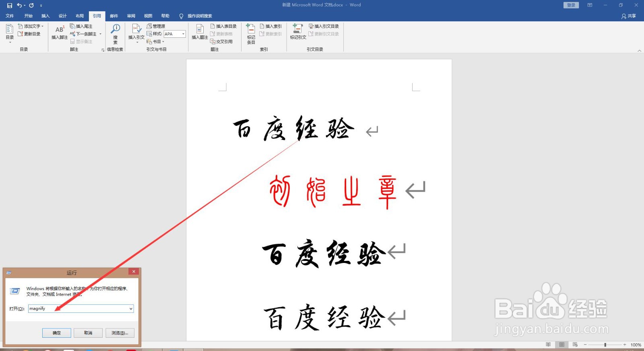Click the zoom in plus button
This screenshot has height=351, width=644.
click(x=625, y=345)
